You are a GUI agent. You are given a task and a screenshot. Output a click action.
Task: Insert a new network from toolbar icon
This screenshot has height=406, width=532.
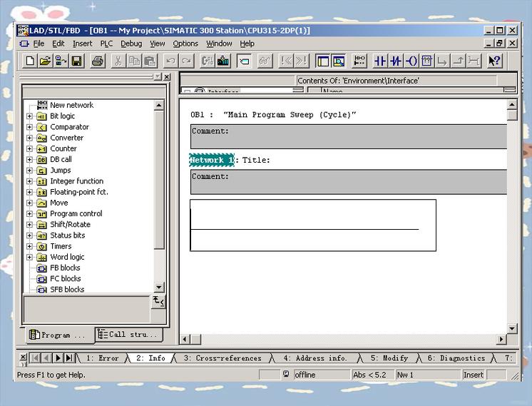click(359, 61)
